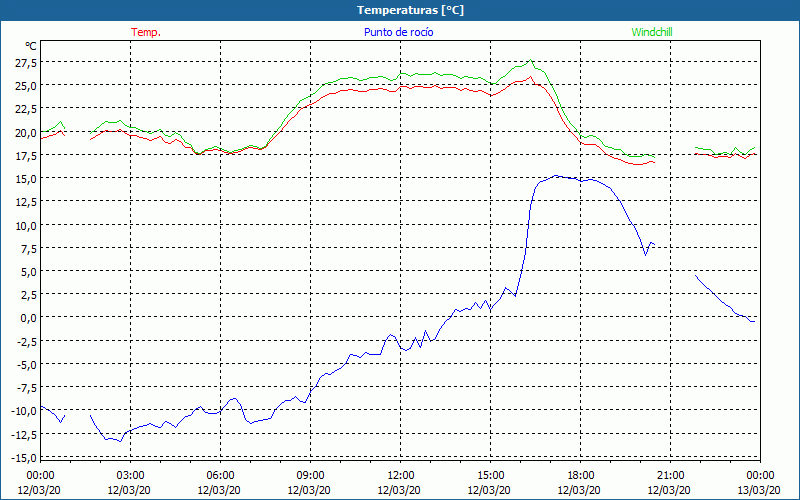The image size is (800, 500).
Task: Click the -10,0 y-axis value
Action: click(24, 412)
